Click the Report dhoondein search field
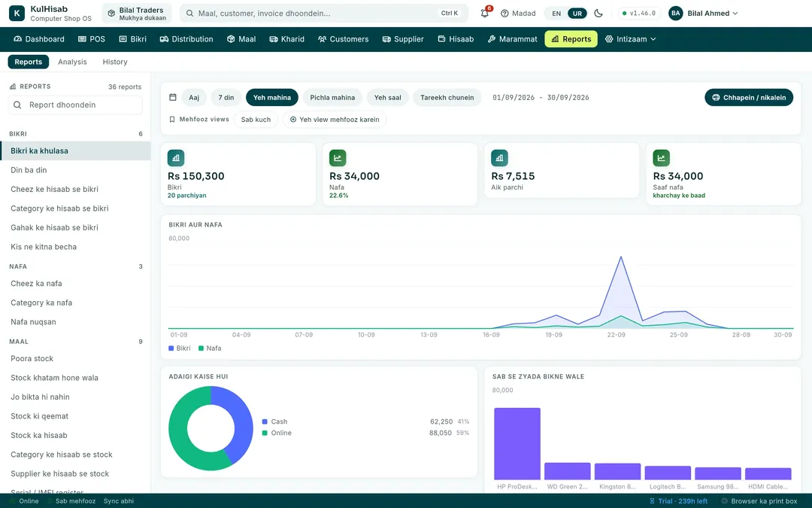Screen dimensions: 812x508 point(75,105)
